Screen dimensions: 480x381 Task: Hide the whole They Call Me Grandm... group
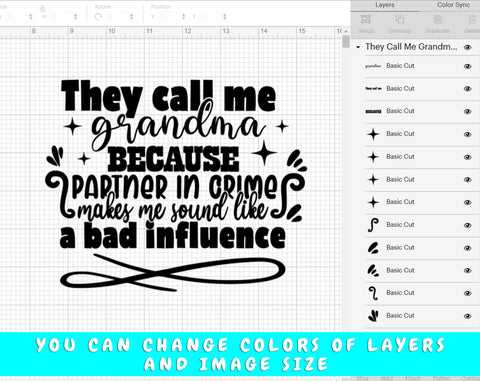tap(468, 47)
